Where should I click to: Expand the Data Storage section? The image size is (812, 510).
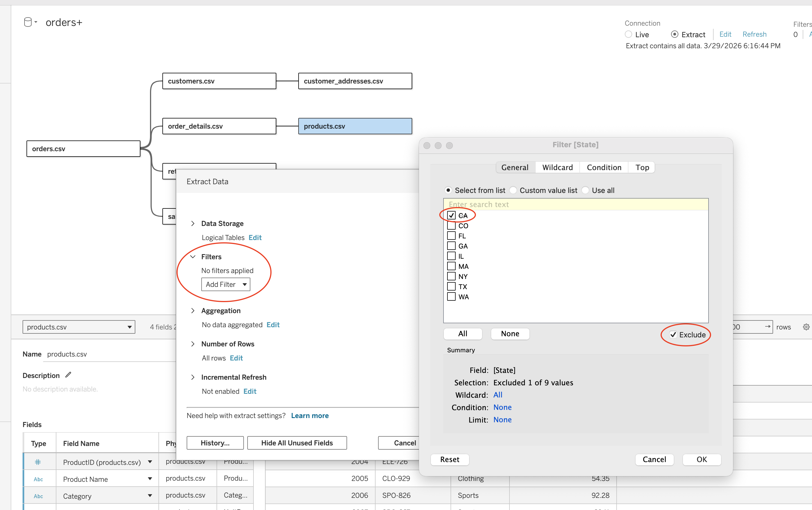193,223
